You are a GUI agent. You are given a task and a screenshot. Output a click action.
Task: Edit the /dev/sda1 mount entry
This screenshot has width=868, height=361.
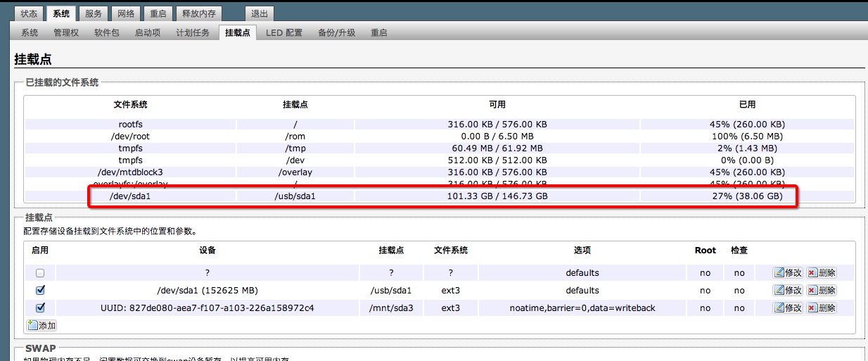(x=788, y=290)
